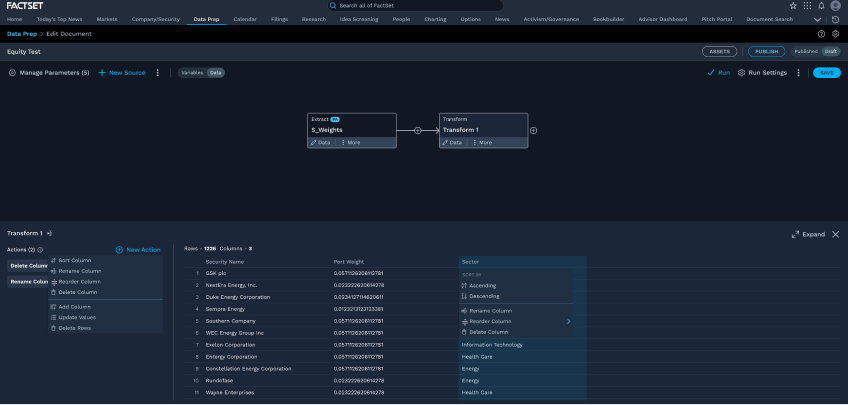This screenshot has height=405, width=848.
Task: Click the Manage Parameters gear icon
Action: tap(12, 72)
